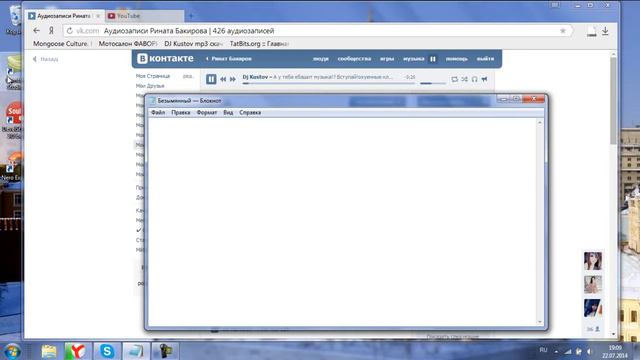Click the помощь link in VK header
Viewport: 640px width, 360px height.
point(456,59)
